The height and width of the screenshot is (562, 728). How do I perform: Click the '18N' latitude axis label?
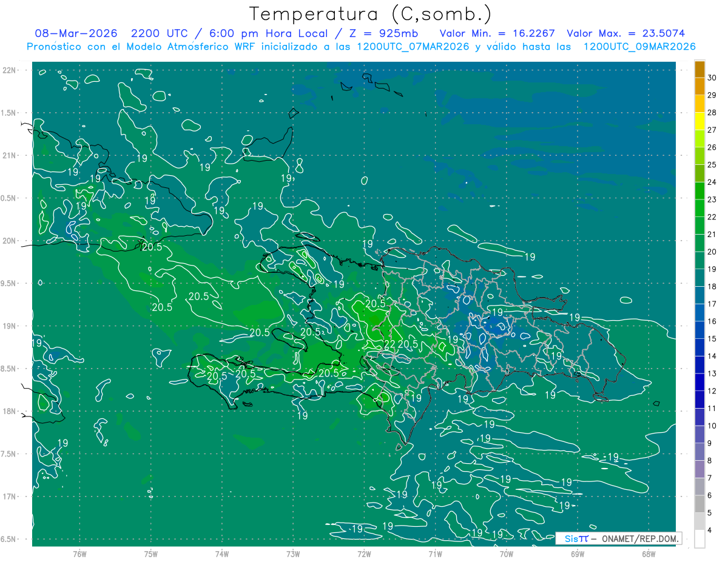[9, 411]
